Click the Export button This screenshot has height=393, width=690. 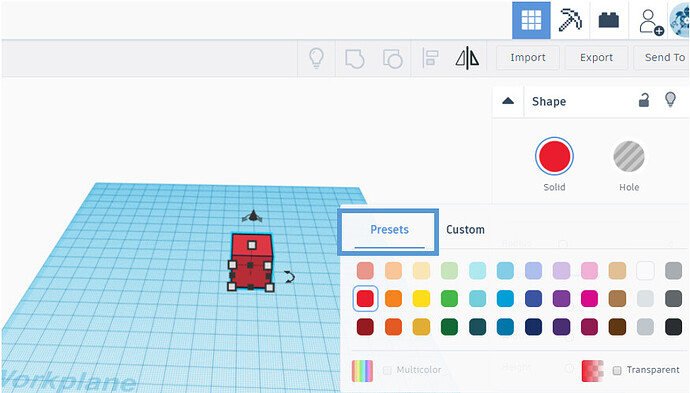pyautogui.click(x=596, y=58)
